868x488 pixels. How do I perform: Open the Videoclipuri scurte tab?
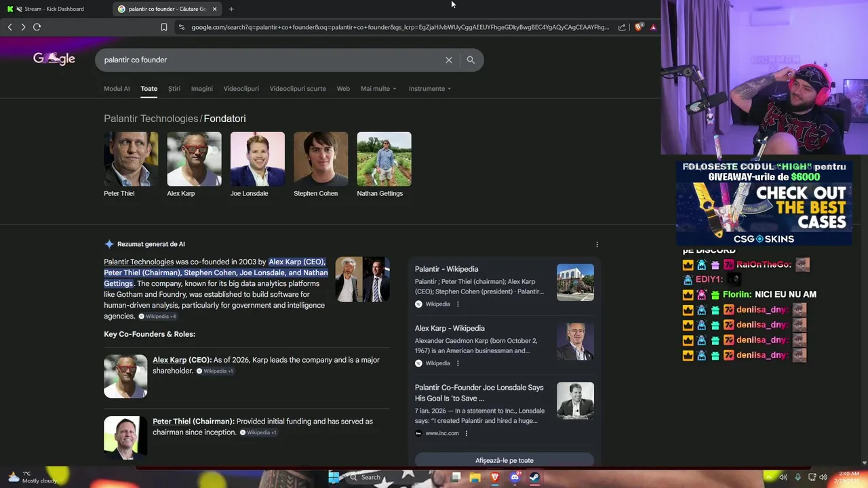click(x=298, y=89)
